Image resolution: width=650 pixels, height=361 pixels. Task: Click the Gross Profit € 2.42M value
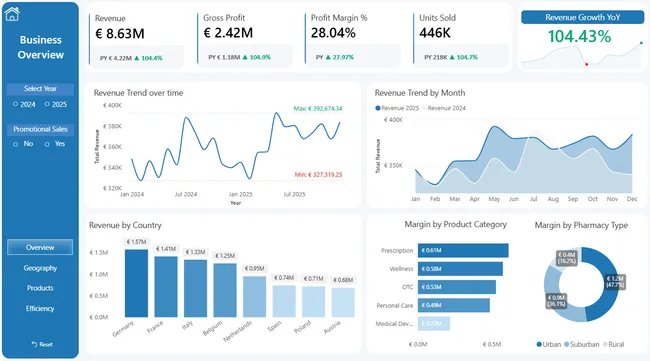(228, 33)
